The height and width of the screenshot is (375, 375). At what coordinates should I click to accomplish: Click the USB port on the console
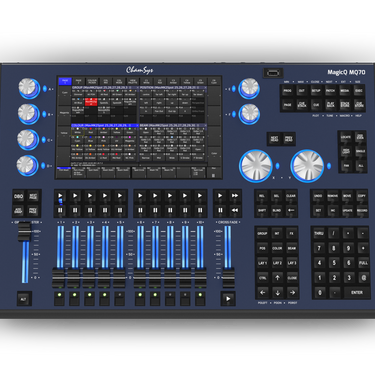click(273, 73)
